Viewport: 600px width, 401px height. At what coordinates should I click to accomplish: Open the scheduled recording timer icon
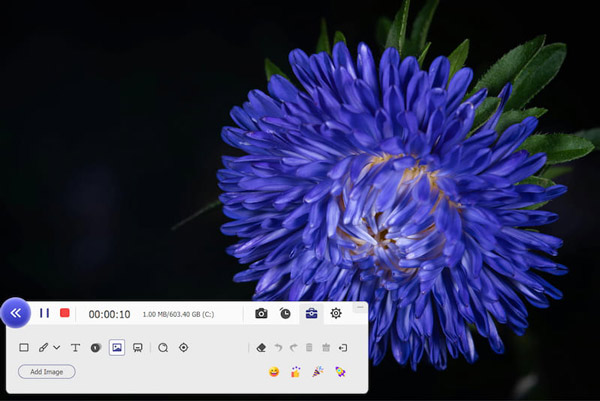click(x=285, y=313)
